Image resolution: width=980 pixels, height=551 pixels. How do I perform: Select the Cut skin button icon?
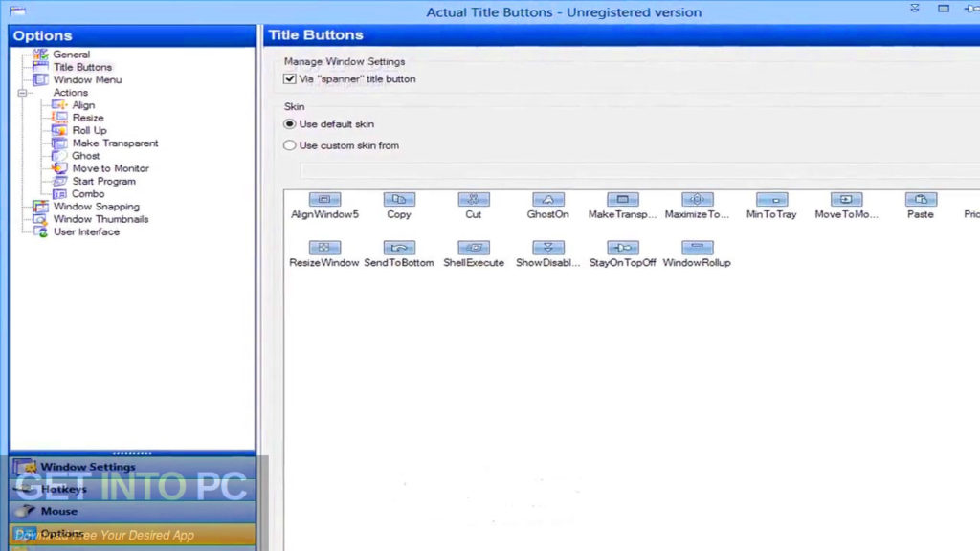pyautogui.click(x=473, y=199)
